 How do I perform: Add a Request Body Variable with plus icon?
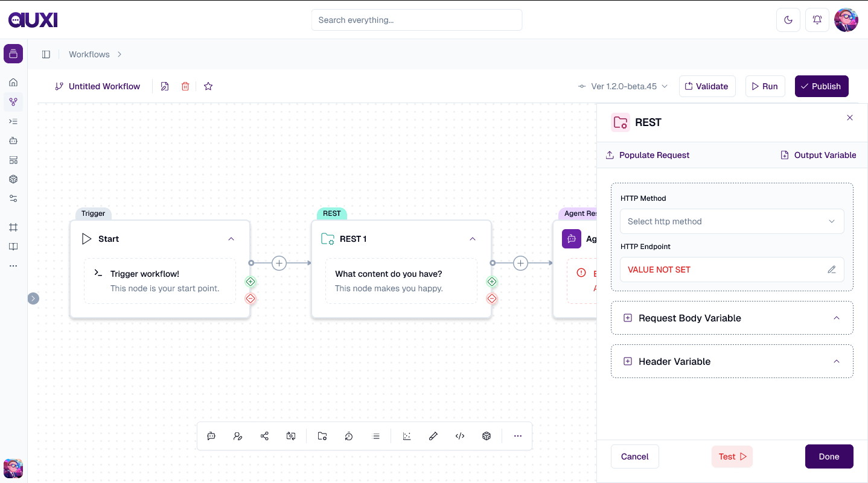click(628, 318)
